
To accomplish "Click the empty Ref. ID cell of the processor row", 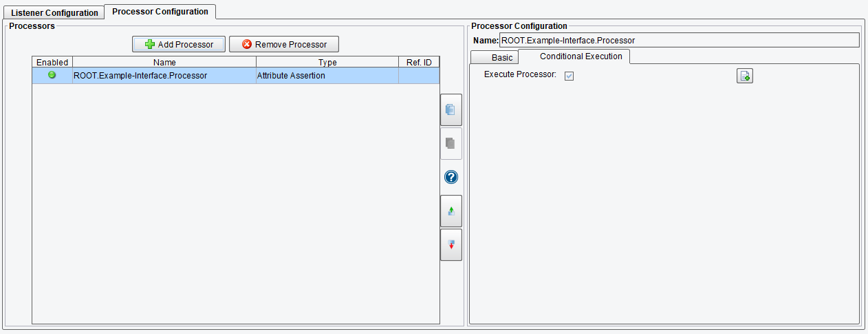I will click(419, 76).
